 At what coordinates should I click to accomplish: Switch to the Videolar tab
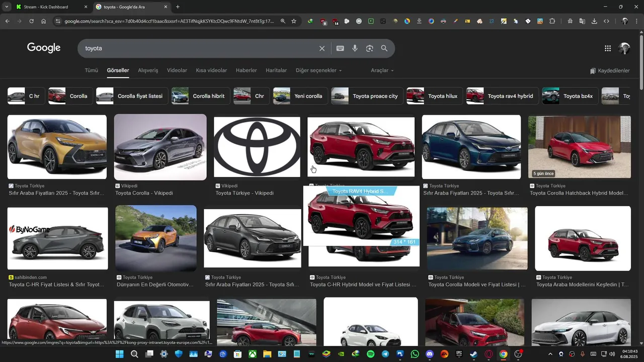point(177,70)
